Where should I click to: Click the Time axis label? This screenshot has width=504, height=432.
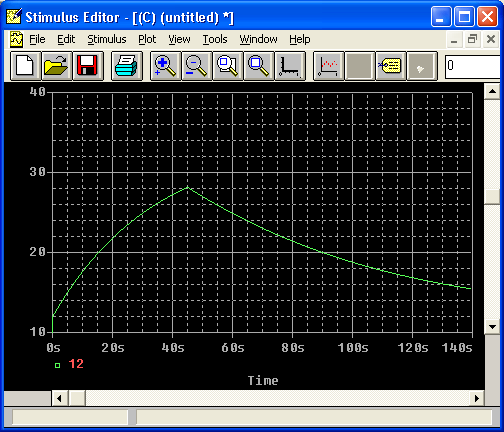(263, 380)
